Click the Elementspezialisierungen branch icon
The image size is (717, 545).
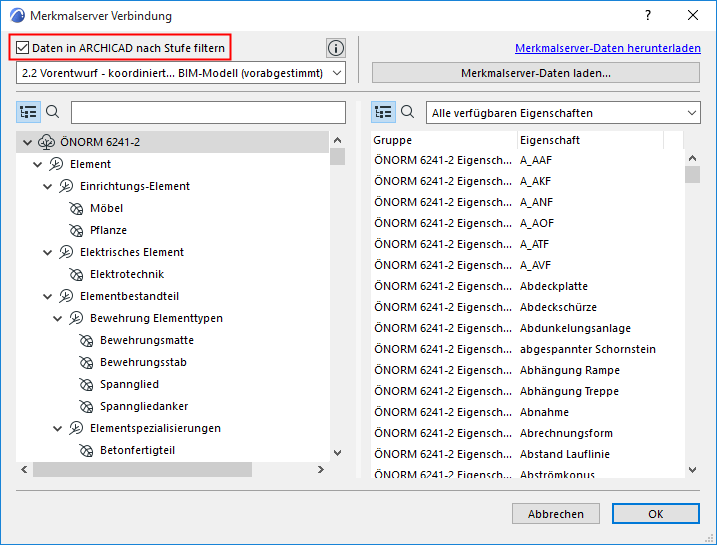76,428
